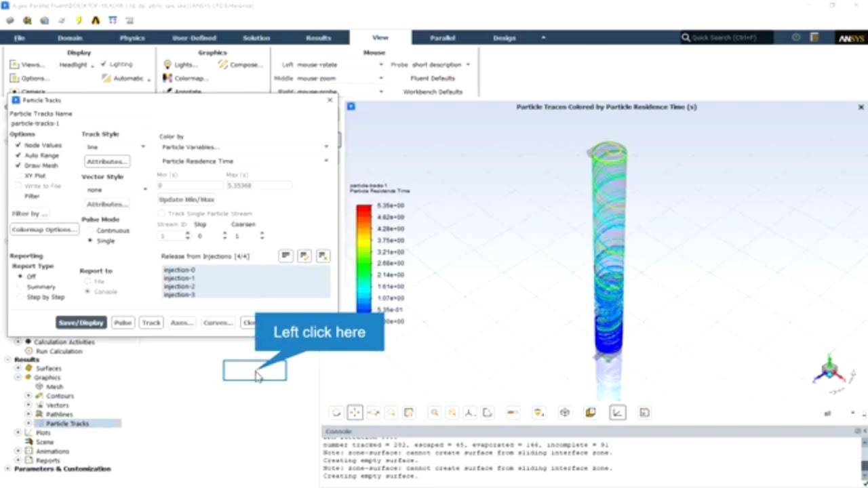
Task: Click the Save/Display button
Action: [81, 323]
